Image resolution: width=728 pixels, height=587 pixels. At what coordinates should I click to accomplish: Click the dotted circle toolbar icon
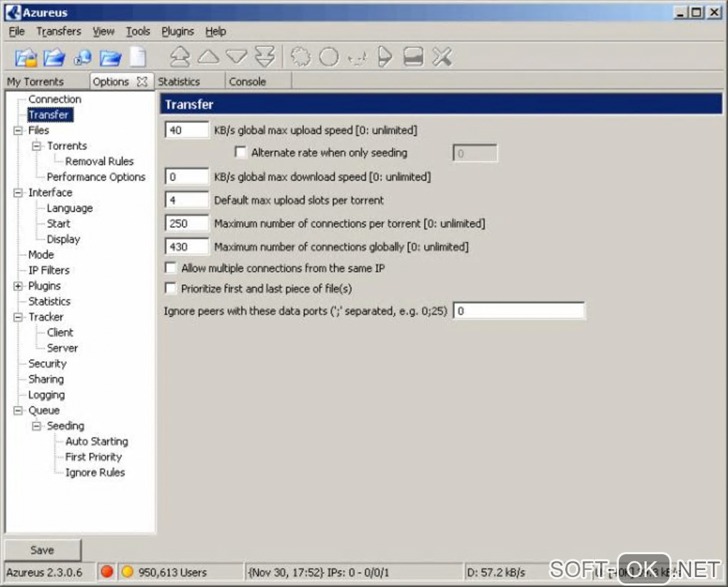tap(301, 57)
